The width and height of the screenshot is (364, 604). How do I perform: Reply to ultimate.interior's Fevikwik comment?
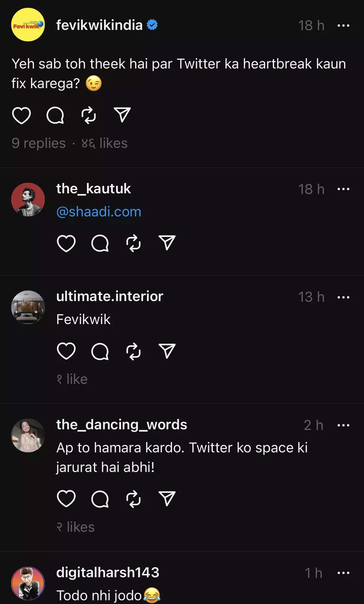pyautogui.click(x=100, y=351)
